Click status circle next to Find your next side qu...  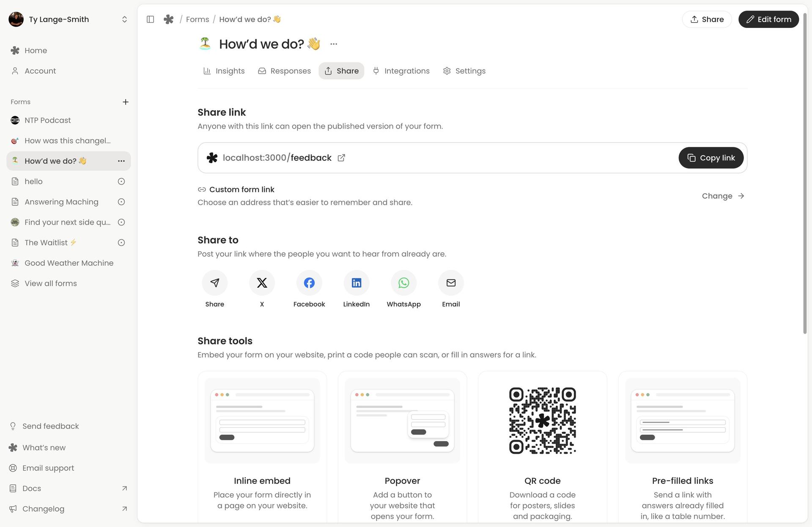point(121,222)
